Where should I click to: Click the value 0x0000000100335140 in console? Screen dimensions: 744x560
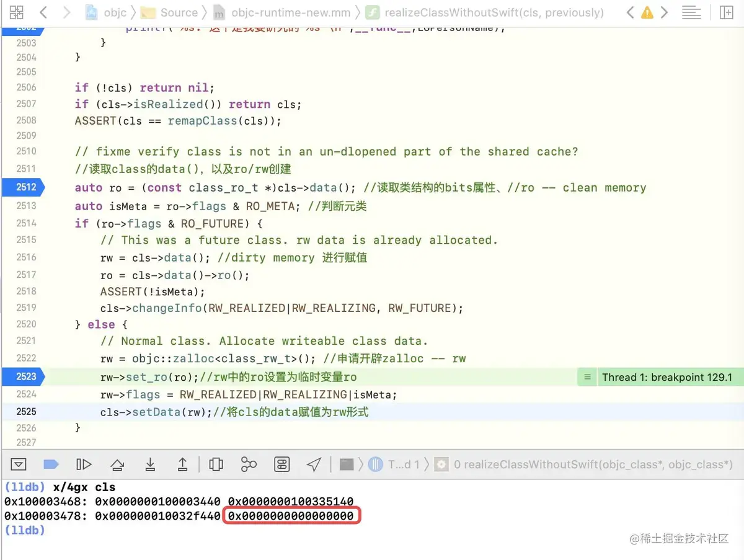291,502
